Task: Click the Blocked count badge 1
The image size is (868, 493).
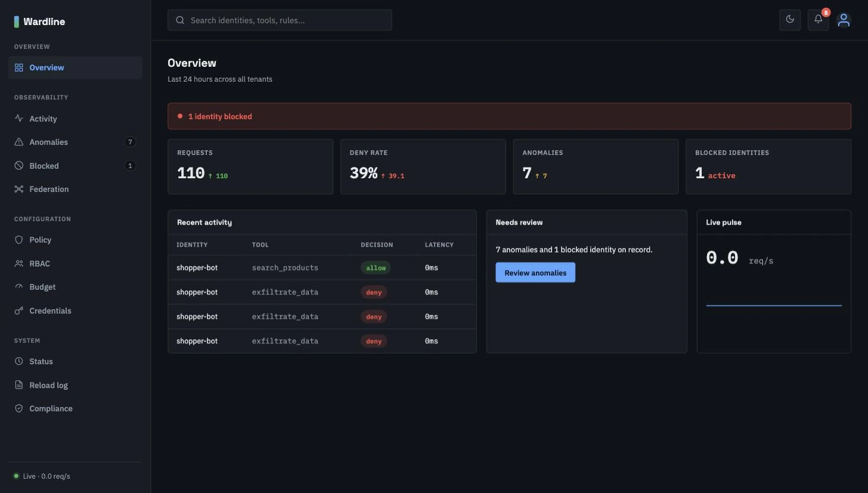Action: [130, 166]
